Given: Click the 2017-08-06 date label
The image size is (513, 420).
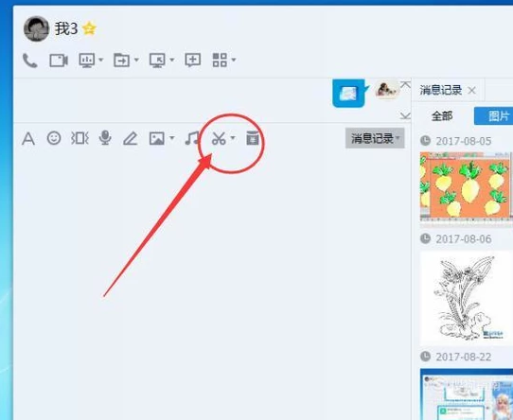Looking at the screenshot, I should [x=463, y=239].
